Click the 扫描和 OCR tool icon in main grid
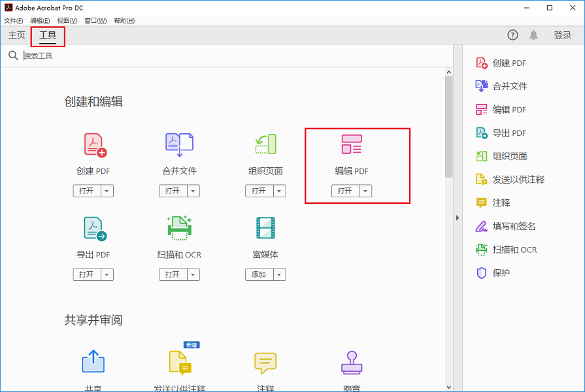 pos(180,228)
